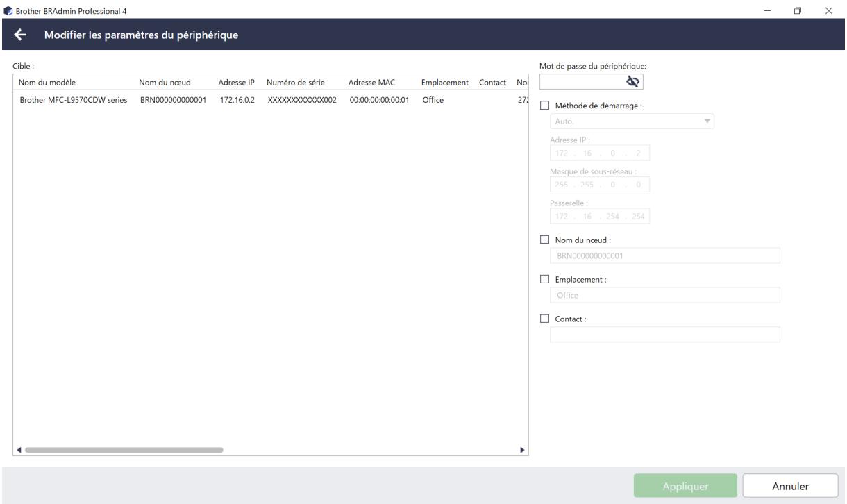Click the Adresse MAC column header
This screenshot has height=504, width=847.
(371, 83)
